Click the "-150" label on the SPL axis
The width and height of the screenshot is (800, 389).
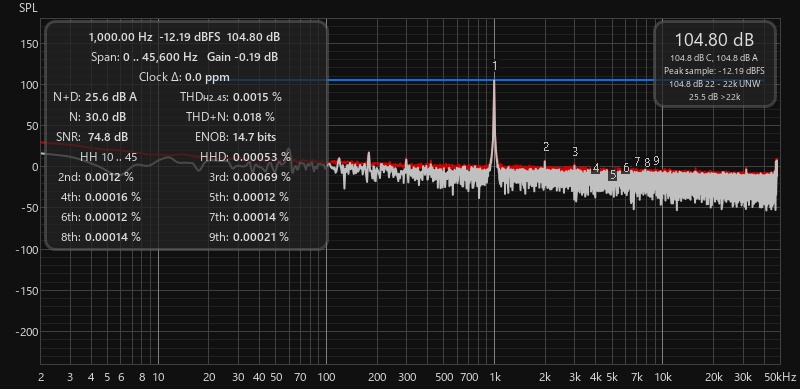26,291
